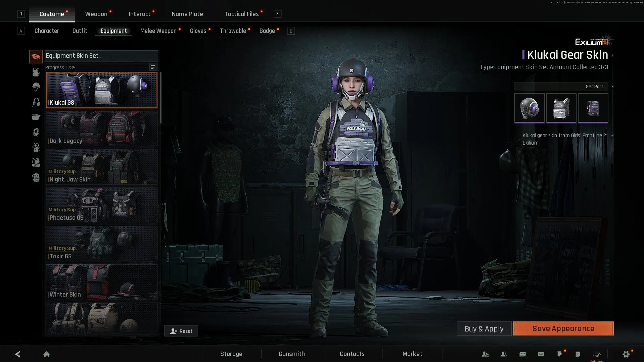Screen dimensions: 644x362
Task: Select the Gloves sub-tab
Action: tap(198, 31)
